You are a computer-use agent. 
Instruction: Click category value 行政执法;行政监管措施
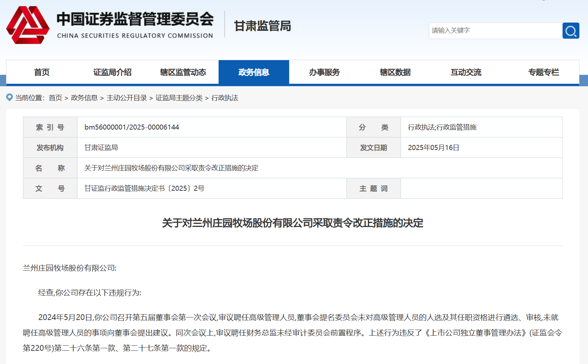(x=442, y=127)
